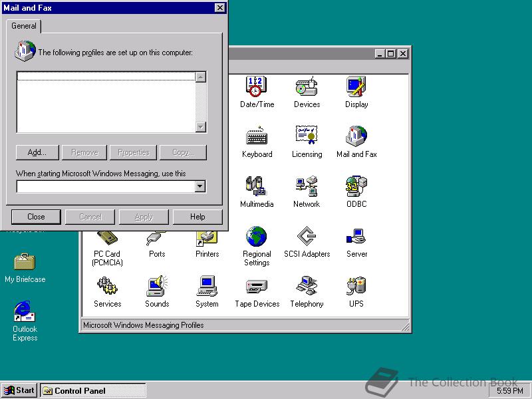Viewport: 532px width, 399px height.
Task: Open the Date/Time control panel icon
Action: (x=257, y=92)
